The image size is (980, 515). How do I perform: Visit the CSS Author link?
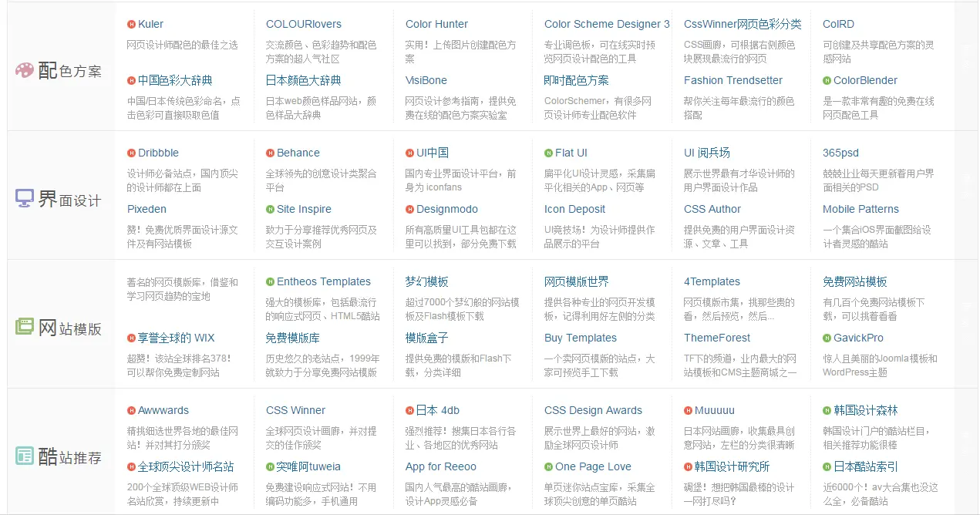click(712, 209)
